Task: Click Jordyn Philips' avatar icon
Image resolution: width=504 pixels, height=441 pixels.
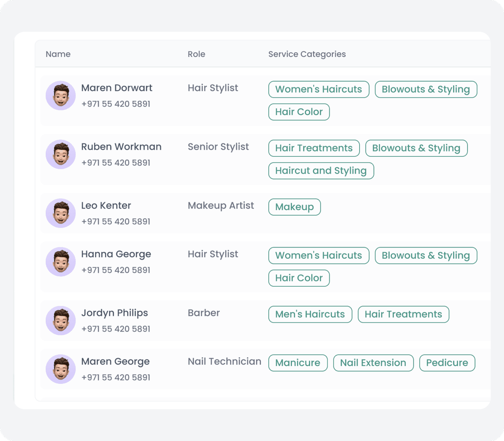Action: point(60,321)
